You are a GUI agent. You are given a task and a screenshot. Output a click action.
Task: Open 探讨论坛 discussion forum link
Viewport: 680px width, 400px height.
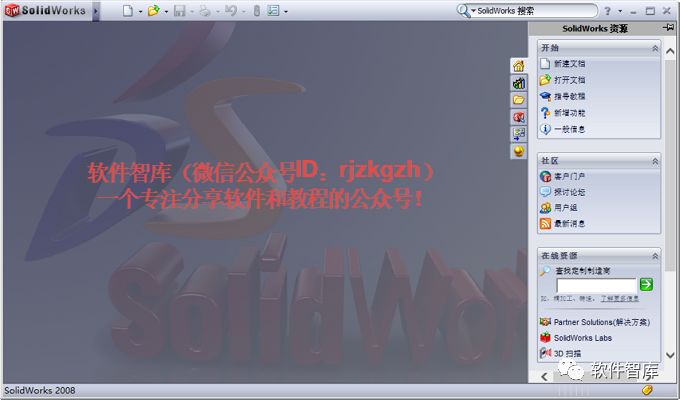coord(569,192)
